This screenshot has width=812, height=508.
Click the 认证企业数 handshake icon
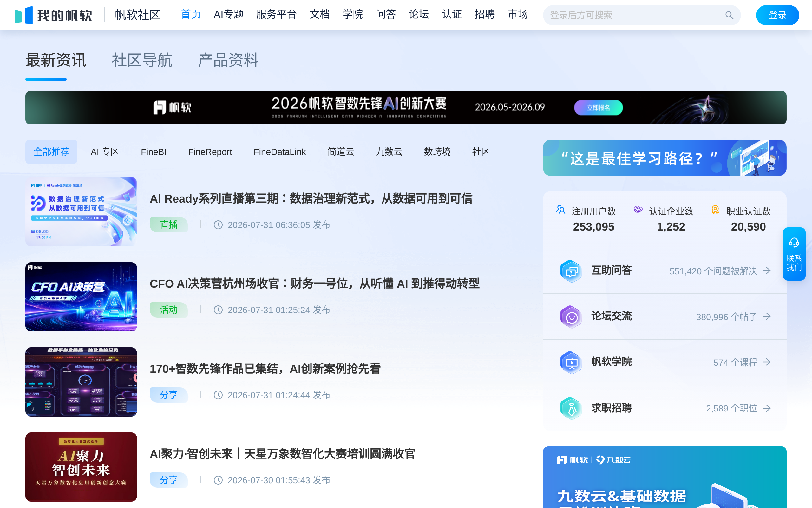click(x=638, y=210)
